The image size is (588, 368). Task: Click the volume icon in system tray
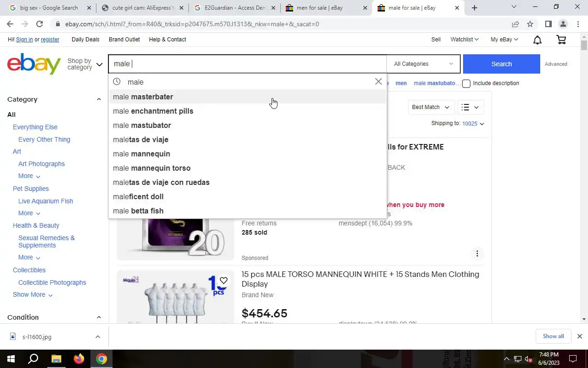(529, 359)
